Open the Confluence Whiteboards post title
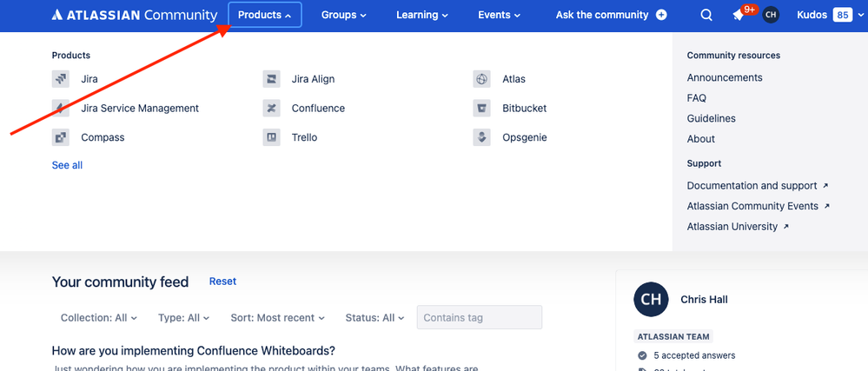This screenshot has width=868, height=371. (x=193, y=350)
